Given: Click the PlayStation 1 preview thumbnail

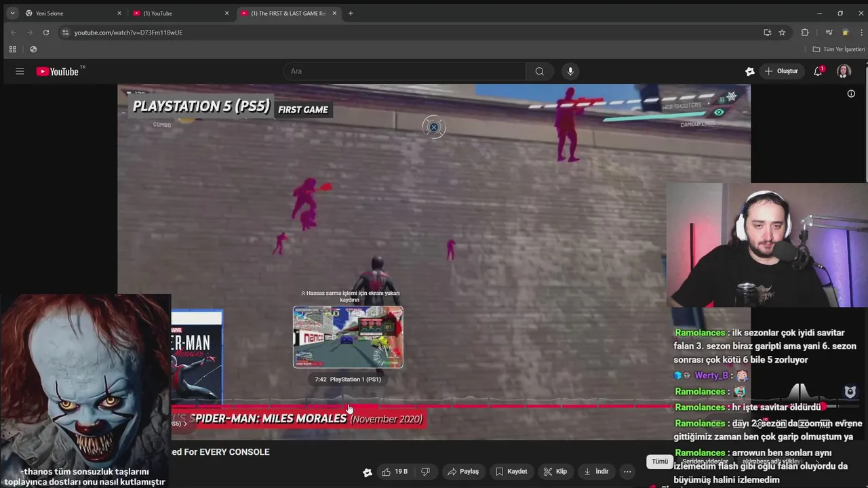Looking at the screenshot, I should 348,337.
